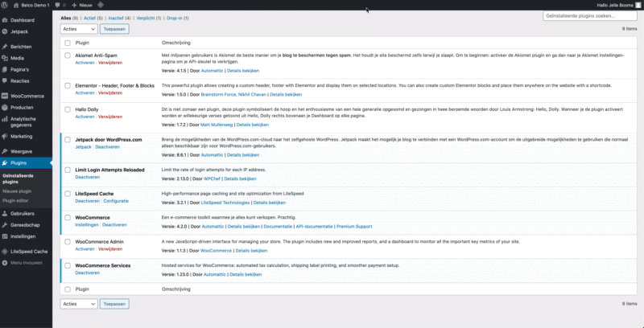Select the 'Alles' filter text
Image resolution: width=644 pixels, height=328 pixels.
click(x=66, y=18)
